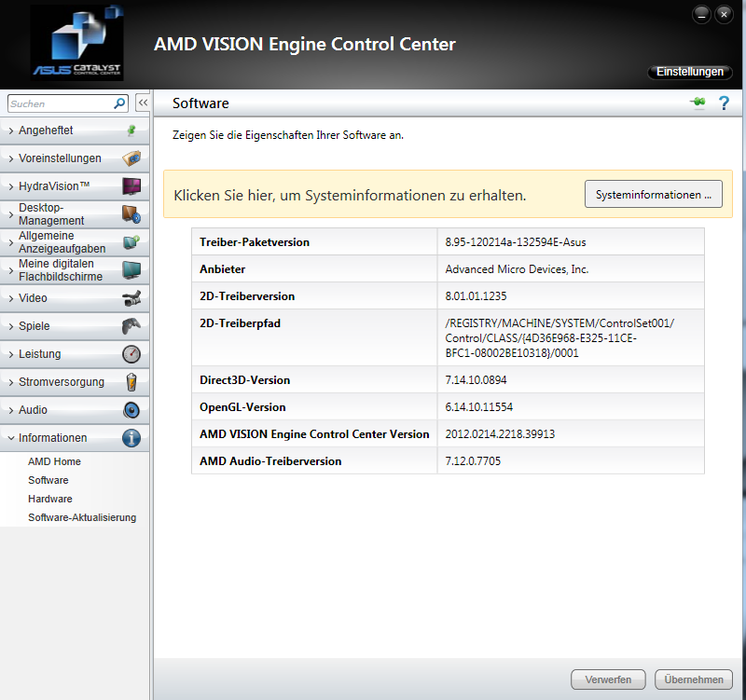Click the 2D-Treiberpfad registry path
The image size is (746, 700).
pos(559,338)
